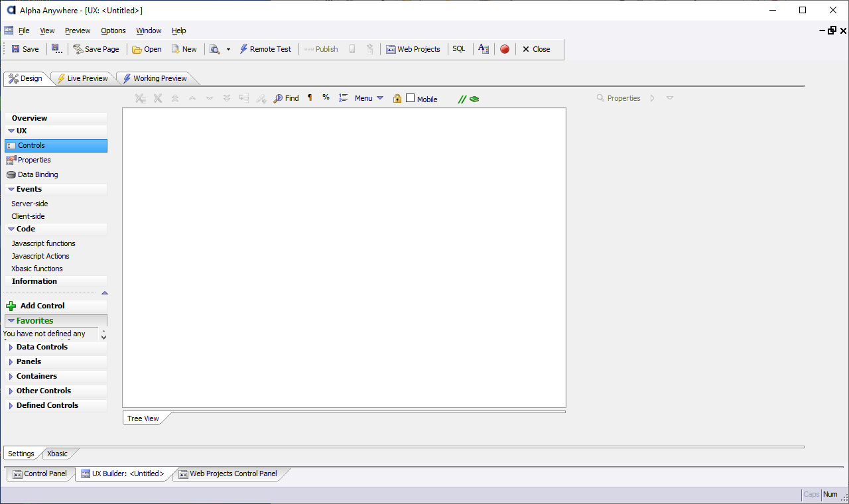Viewport: 849px width, 504px height.
Task: Click the SQL toolbar button
Action: click(459, 49)
